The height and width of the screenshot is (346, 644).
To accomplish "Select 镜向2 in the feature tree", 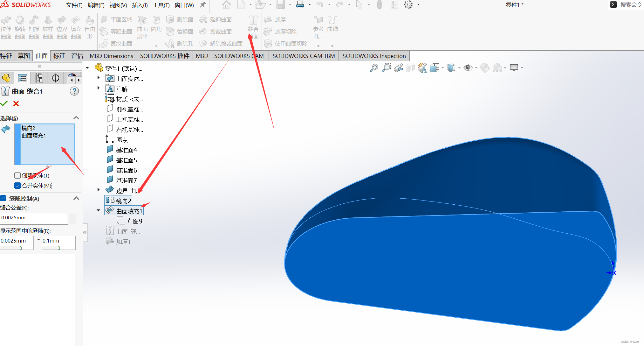I will [x=123, y=201].
